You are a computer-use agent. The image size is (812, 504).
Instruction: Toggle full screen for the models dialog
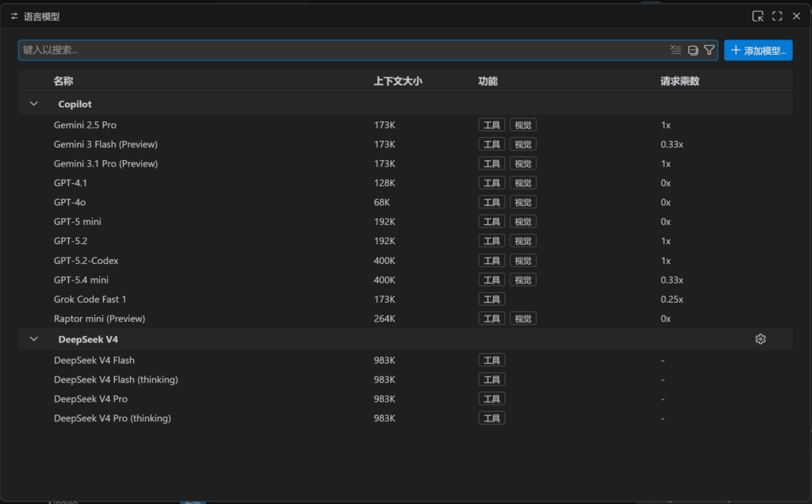pyautogui.click(x=777, y=16)
